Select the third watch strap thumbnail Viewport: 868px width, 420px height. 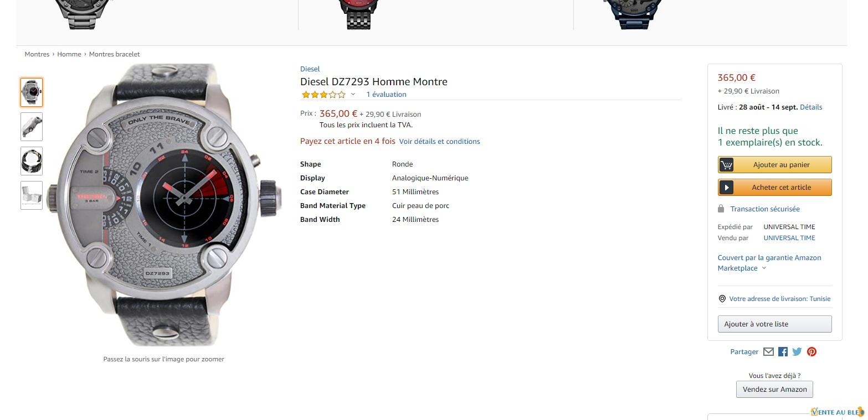pos(32,161)
